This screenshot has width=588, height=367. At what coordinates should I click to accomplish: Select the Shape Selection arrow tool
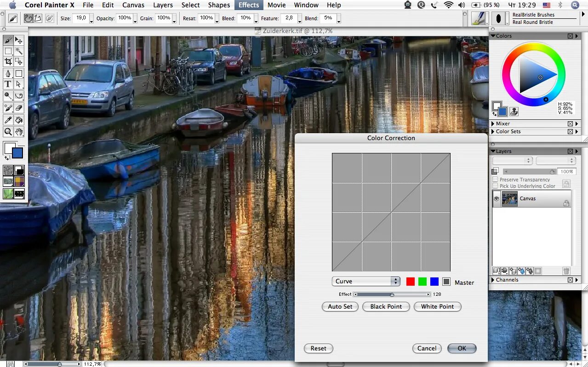click(x=19, y=84)
